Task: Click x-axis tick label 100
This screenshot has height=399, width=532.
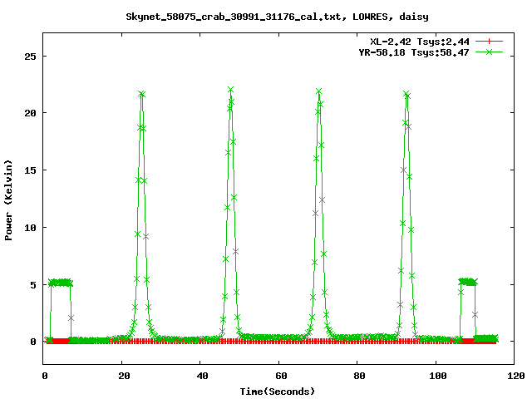Action: pos(438,376)
